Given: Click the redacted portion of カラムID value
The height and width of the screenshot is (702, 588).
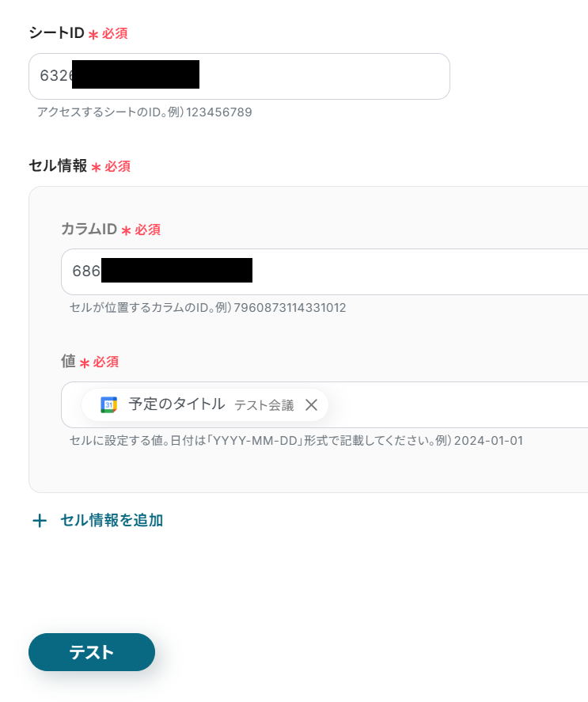Looking at the screenshot, I should [x=177, y=270].
